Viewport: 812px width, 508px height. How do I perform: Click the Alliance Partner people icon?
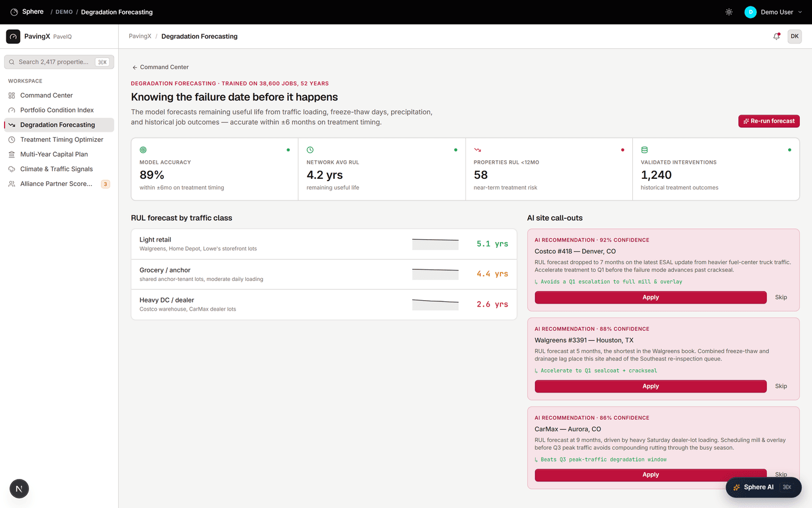click(x=12, y=184)
